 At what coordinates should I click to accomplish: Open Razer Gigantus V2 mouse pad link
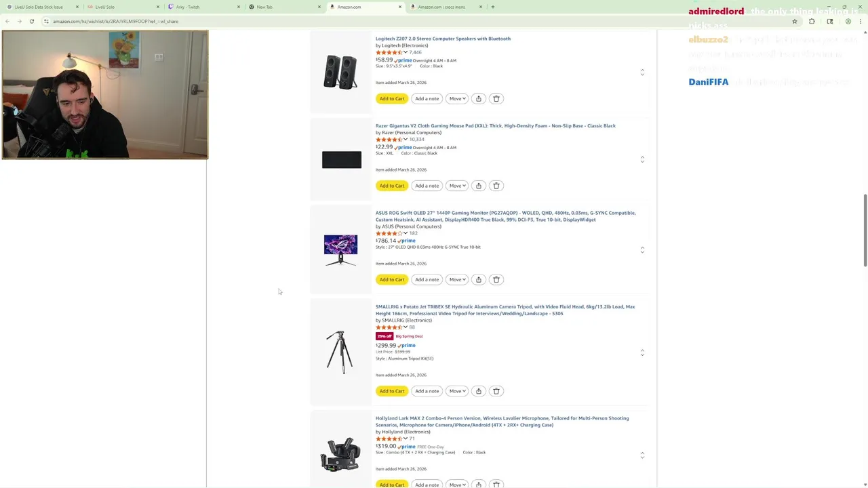tap(496, 126)
